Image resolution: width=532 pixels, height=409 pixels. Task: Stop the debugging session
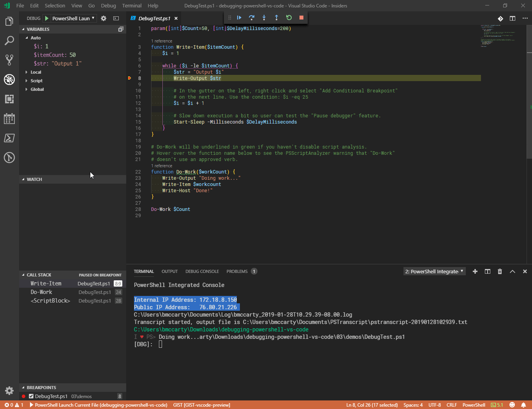pyautogui.click(x=301, y=18)
